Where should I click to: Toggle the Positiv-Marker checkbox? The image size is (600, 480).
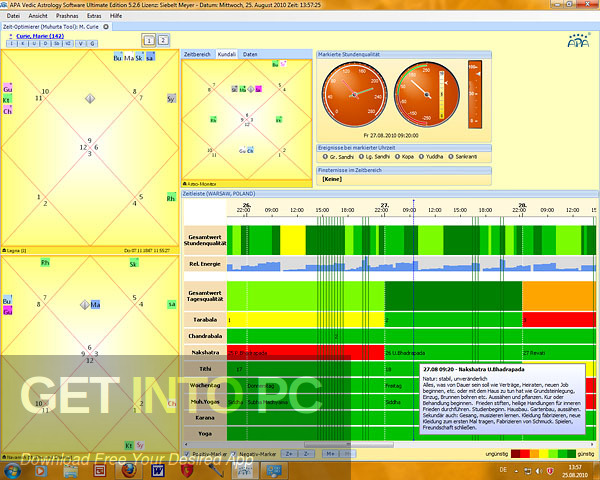(x=186, y=454)
